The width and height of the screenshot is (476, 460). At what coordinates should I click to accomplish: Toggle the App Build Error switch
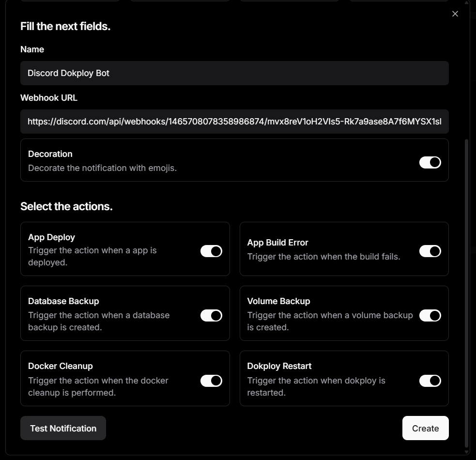430,251
